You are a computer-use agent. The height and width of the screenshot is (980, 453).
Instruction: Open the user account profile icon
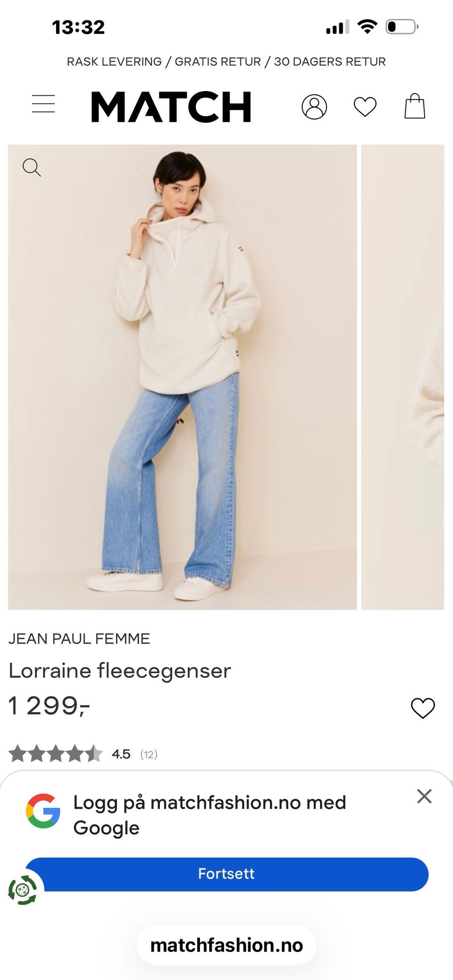click(314, 107)
